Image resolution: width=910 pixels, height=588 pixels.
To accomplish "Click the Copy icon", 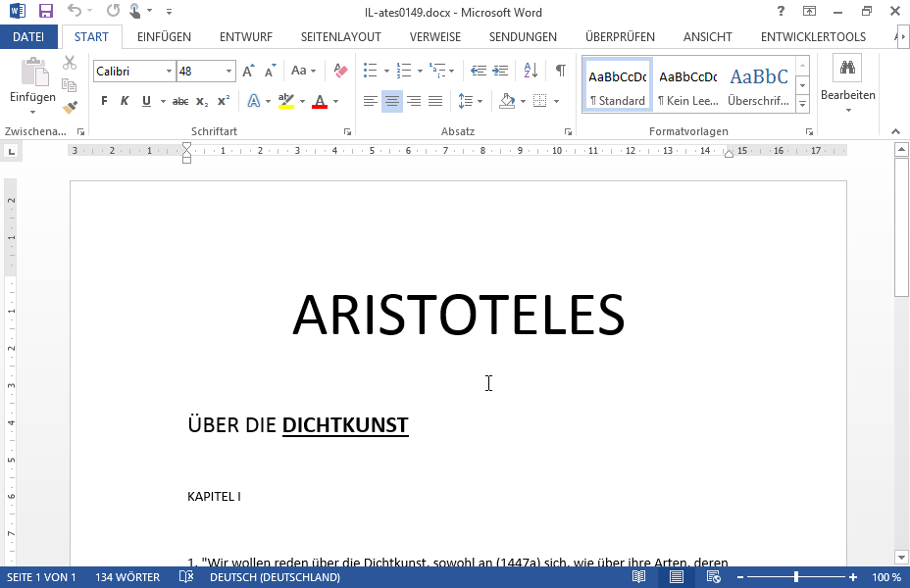I will [x=70, y=85].
